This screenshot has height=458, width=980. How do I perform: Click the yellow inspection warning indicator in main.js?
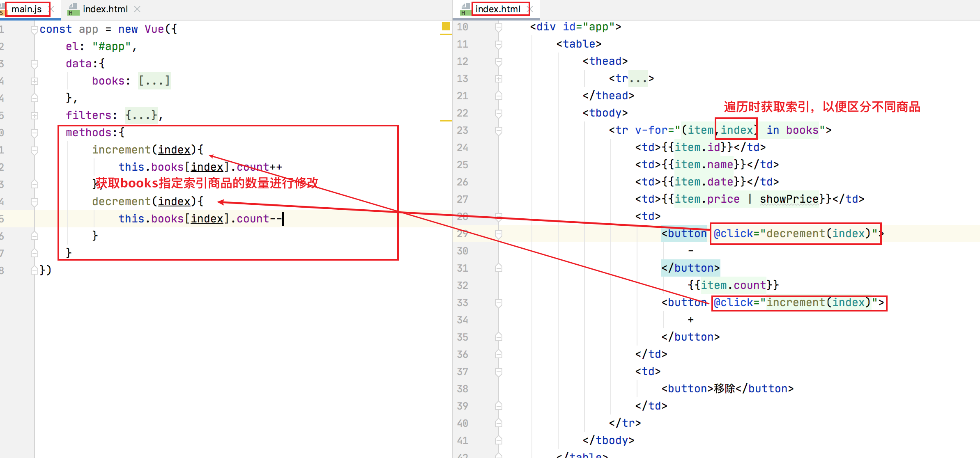point(446,27)
